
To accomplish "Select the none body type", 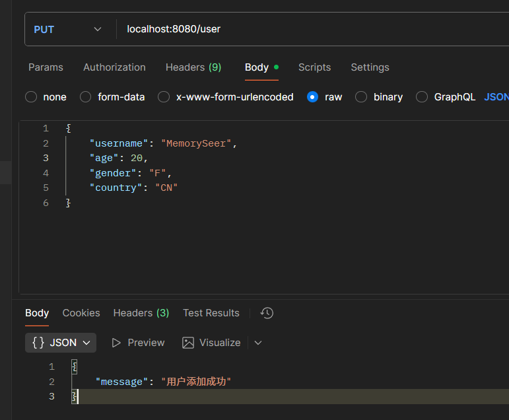I will click(31, 97).
